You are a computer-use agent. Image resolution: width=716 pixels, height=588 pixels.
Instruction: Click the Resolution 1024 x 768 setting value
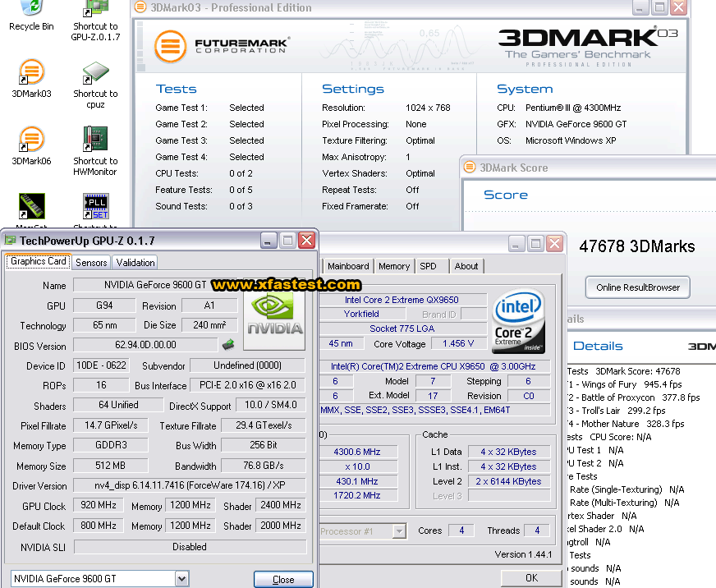428,108
